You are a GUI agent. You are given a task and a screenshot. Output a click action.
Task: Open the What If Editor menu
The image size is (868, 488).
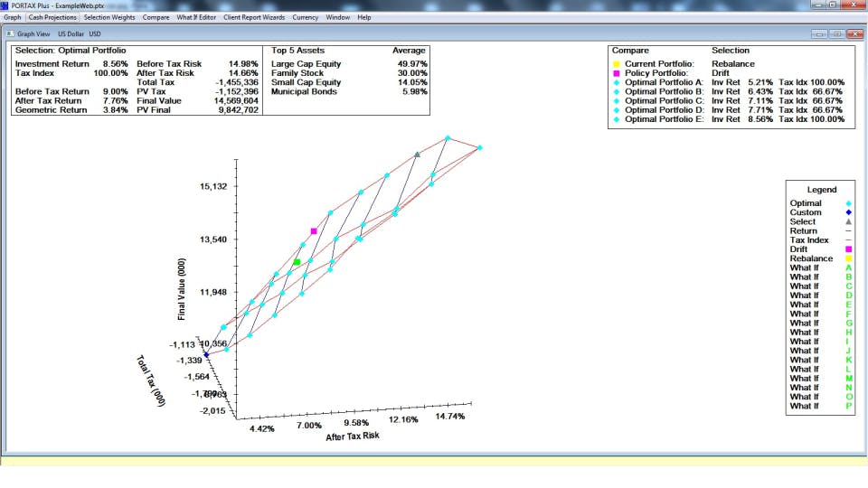coord(196,17)
